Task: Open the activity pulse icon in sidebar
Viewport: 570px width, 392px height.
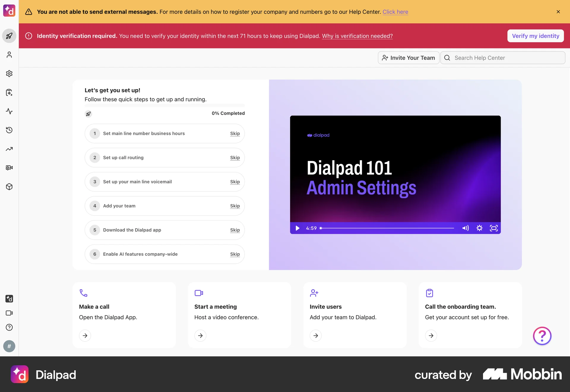Action: point(9,111)
